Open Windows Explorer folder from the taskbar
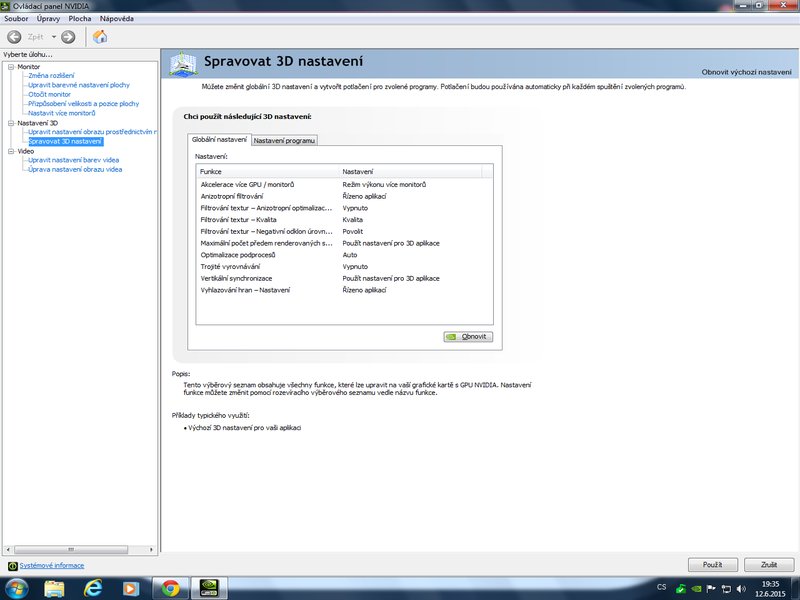The image size is (800, 600). pyautogui.click(x=55, y=587)
